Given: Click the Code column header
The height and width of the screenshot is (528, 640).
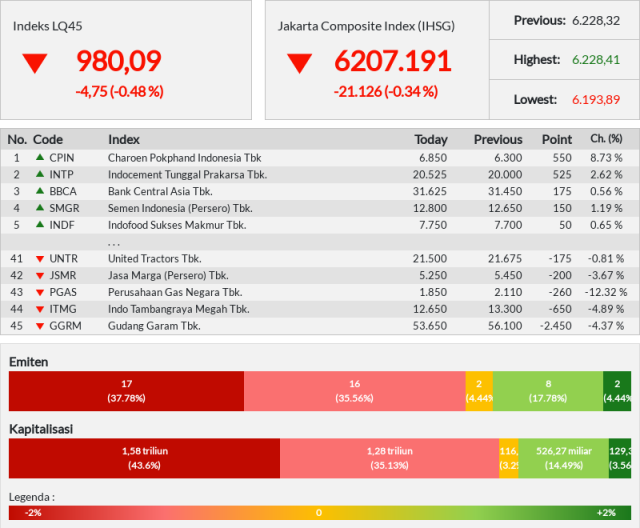Looking at the screenshot, I should tap(48, 139).
